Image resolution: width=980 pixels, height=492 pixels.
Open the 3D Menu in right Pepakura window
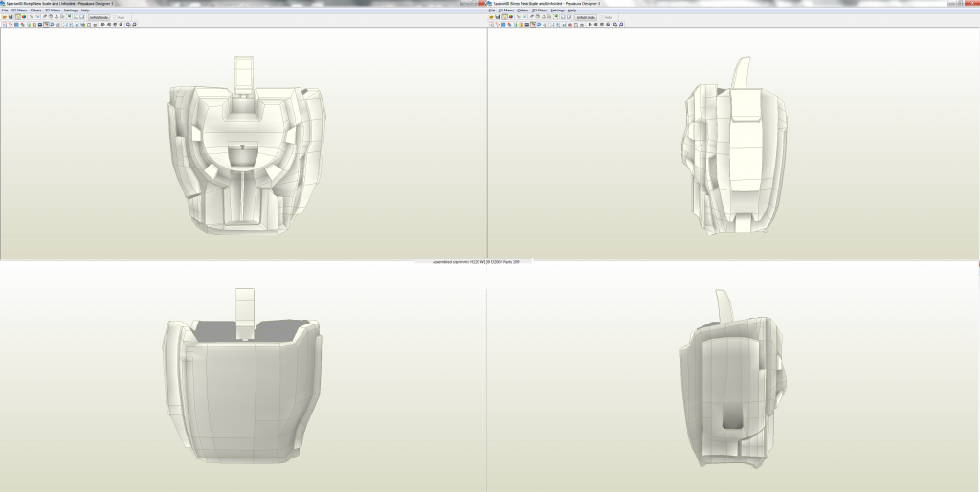tap(506, 11)
